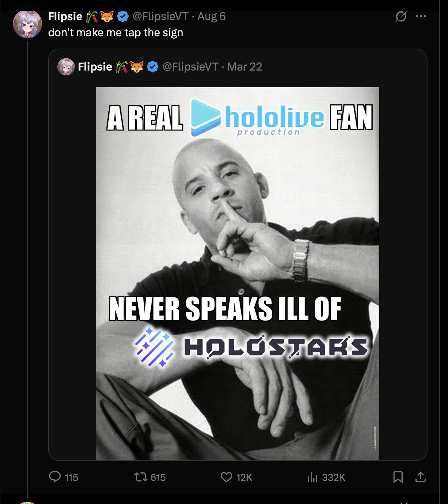Click the Flipsie name in the quoted tweet
This screenshot has height=504, width=448.
click(x=95, y=67)
